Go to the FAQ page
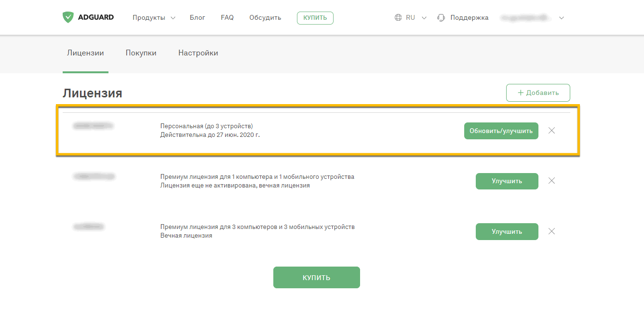644x309 pixels. [x=227, y=18]
